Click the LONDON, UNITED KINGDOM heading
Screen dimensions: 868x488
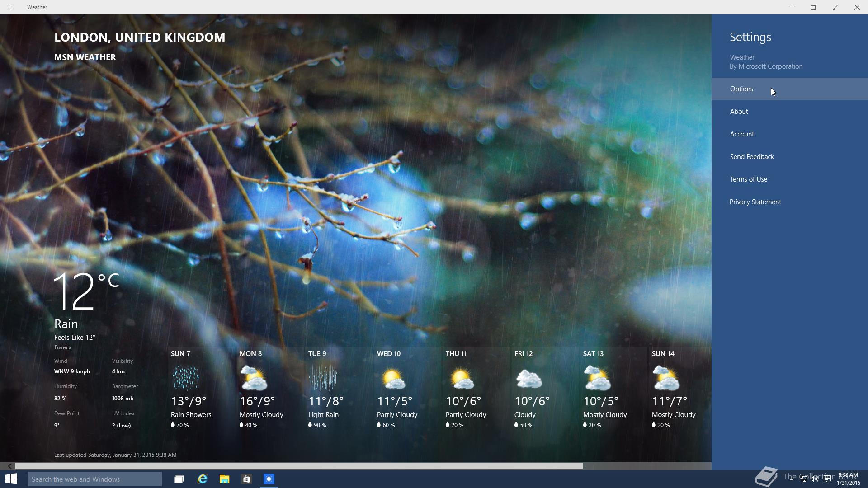click(x=140, y=37)
